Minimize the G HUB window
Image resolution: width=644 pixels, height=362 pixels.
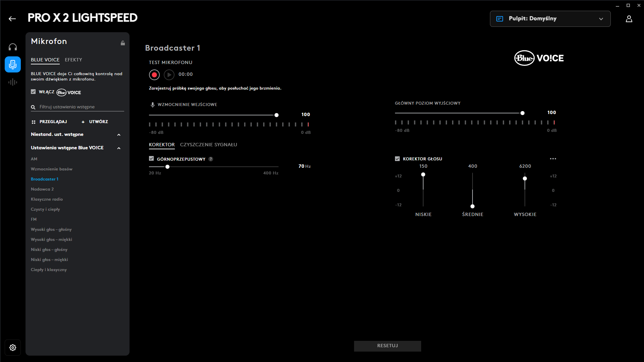[617, 6]
